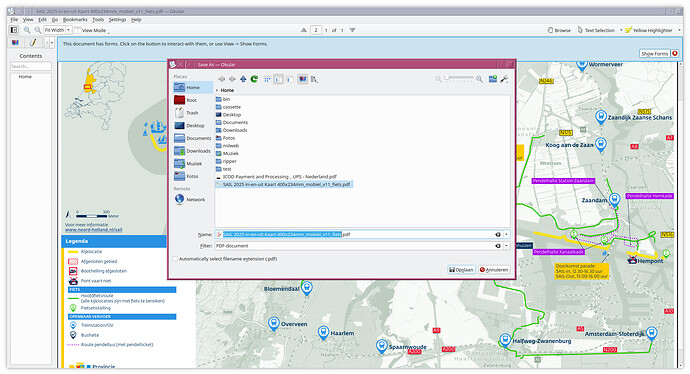The image size is (690, 374).
Task: Activate the Yellow Highlighter tool
Action: pos(649,30)
